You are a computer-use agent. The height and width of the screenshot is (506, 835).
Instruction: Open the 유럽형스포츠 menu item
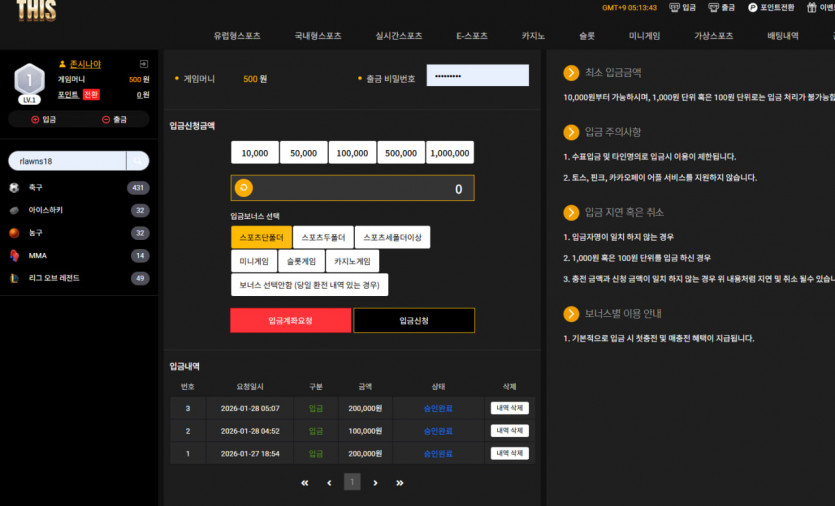[237, 36]
